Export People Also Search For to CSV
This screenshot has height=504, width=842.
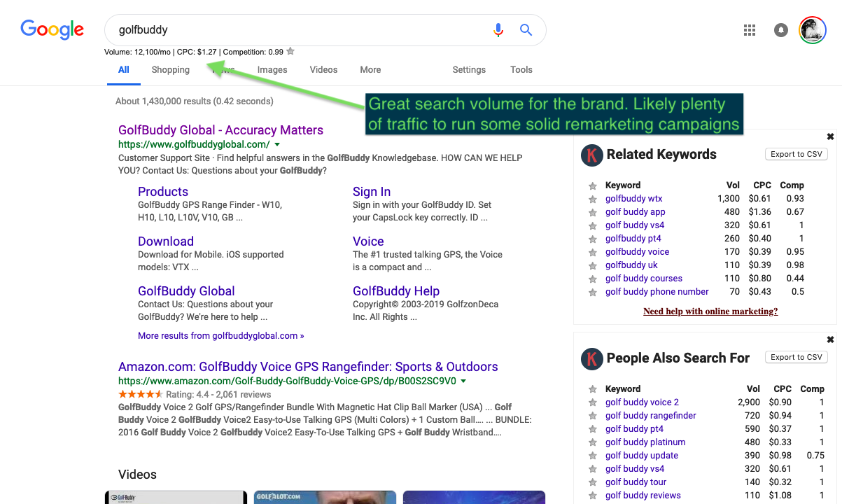coord(797,357)
